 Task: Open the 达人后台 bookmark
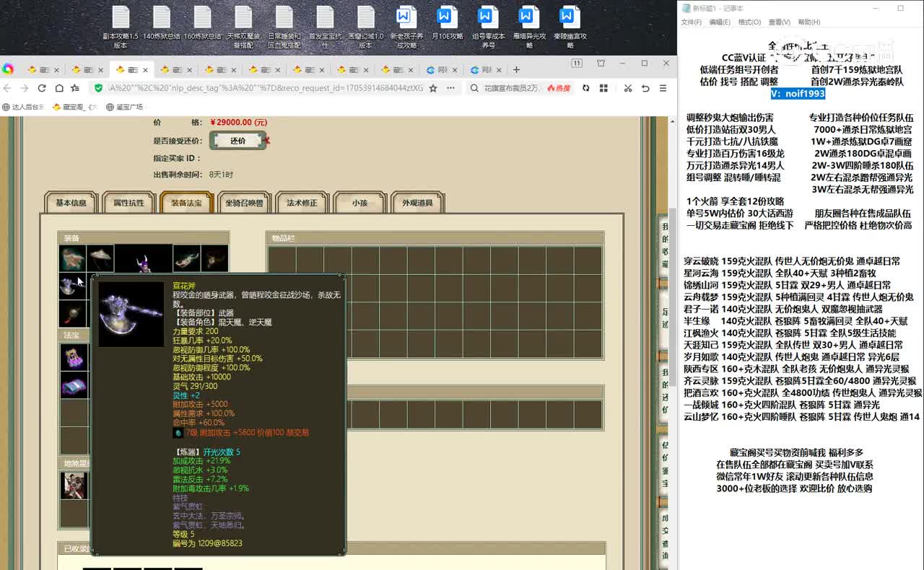click(23, 107)
